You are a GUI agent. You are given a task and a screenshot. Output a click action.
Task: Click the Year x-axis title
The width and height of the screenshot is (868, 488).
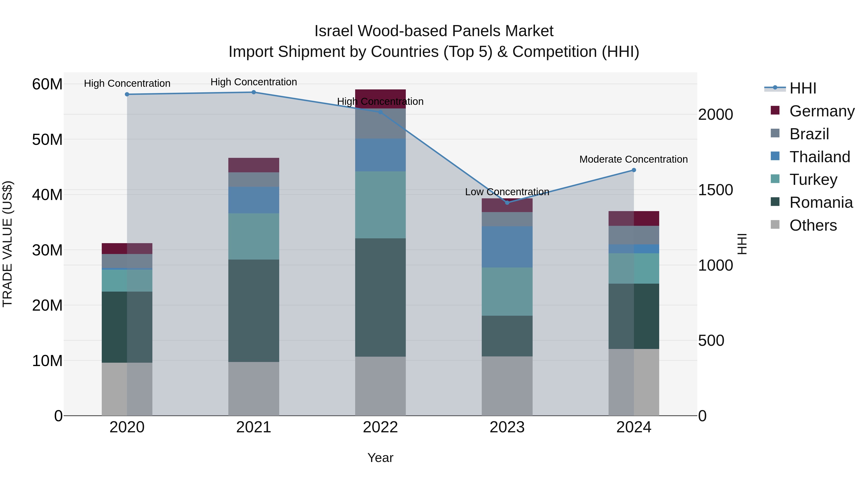tap(380, 458)
